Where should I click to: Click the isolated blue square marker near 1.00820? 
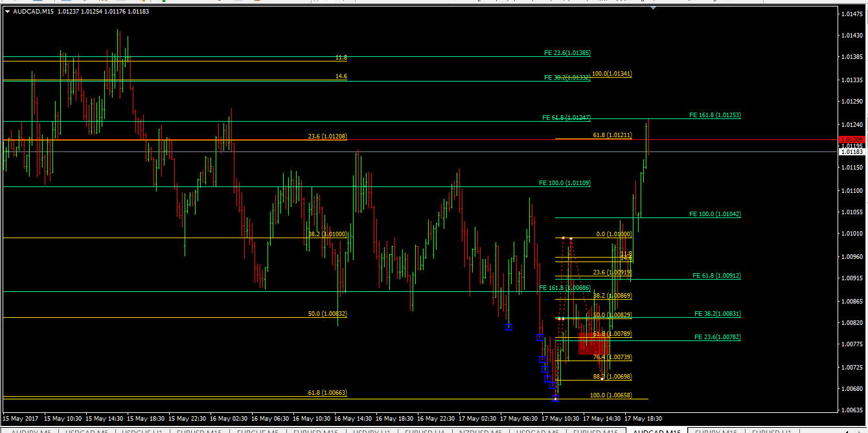508,327
